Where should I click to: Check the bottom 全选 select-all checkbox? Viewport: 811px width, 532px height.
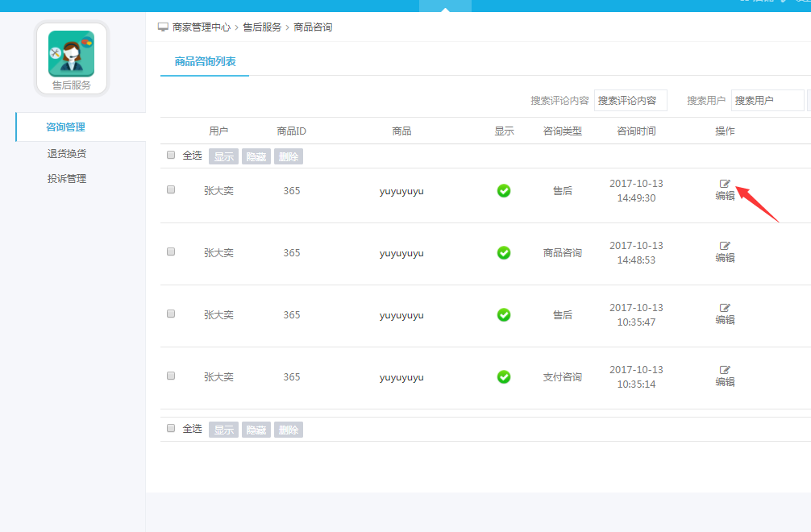171,428
